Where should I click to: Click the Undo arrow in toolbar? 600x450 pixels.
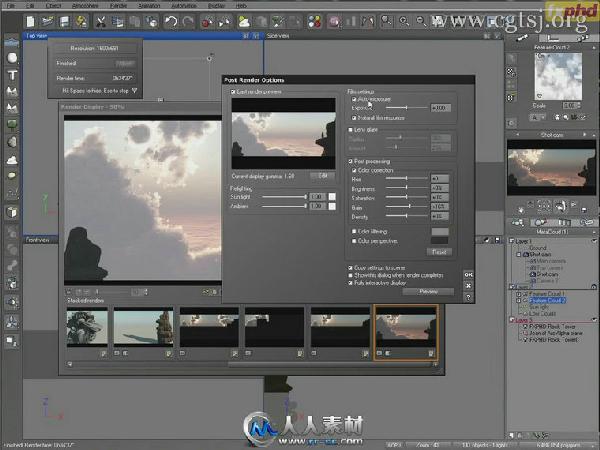pos(171,21)
